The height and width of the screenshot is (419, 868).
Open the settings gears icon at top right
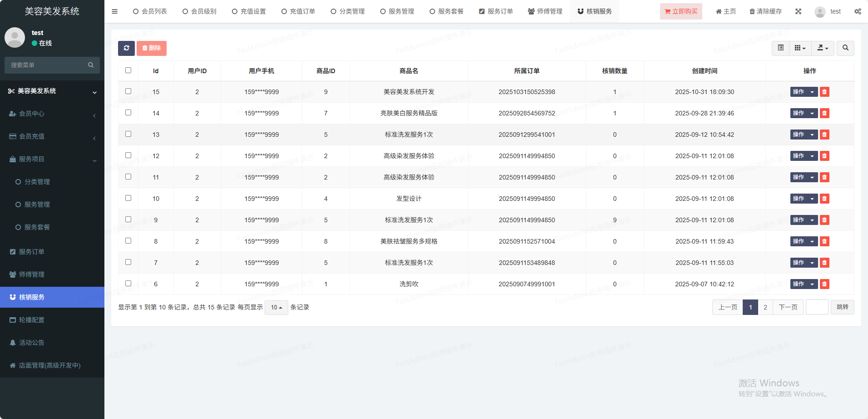coord(857,11)
